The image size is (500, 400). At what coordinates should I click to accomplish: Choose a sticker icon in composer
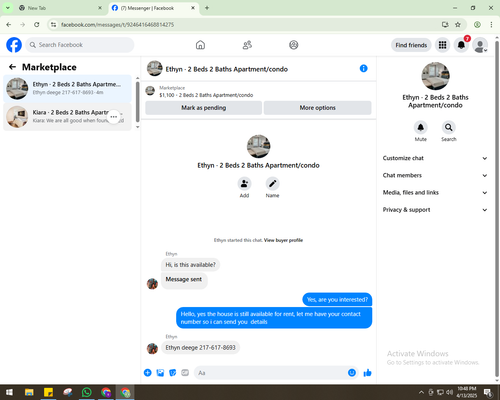click(173, 373)
